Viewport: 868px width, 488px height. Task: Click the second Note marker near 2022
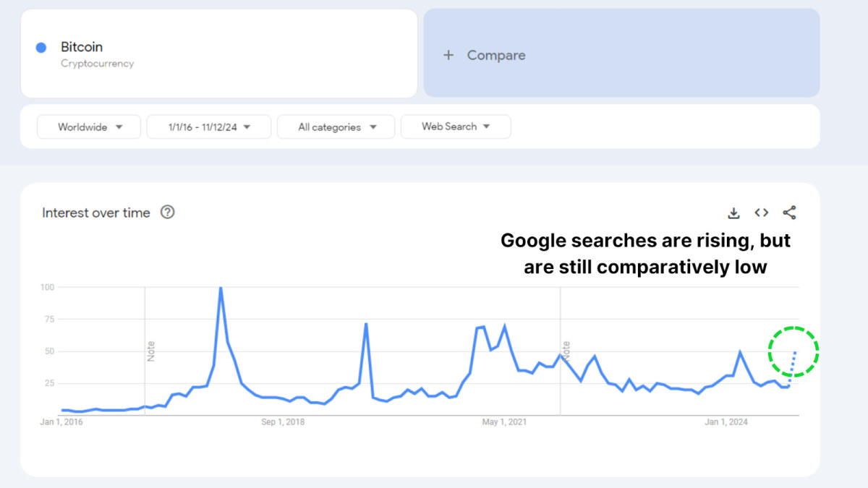(x=566, y=351)
